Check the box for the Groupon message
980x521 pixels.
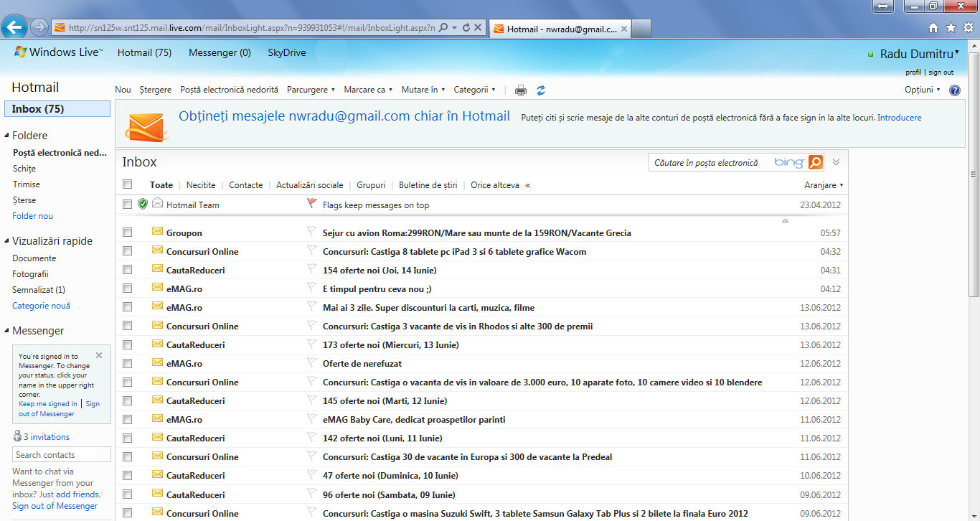click(x=128, y=233)
